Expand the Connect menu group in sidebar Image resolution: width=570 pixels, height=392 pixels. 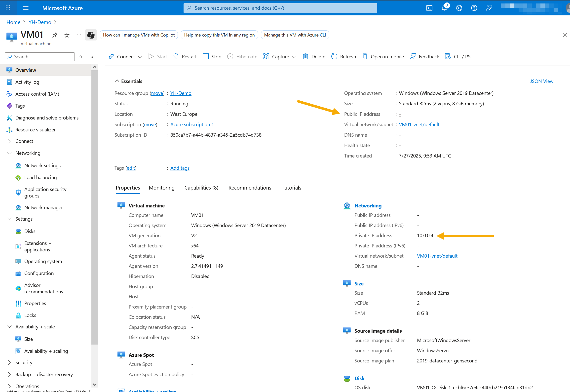pyautogui.click(x=9, y=141)
